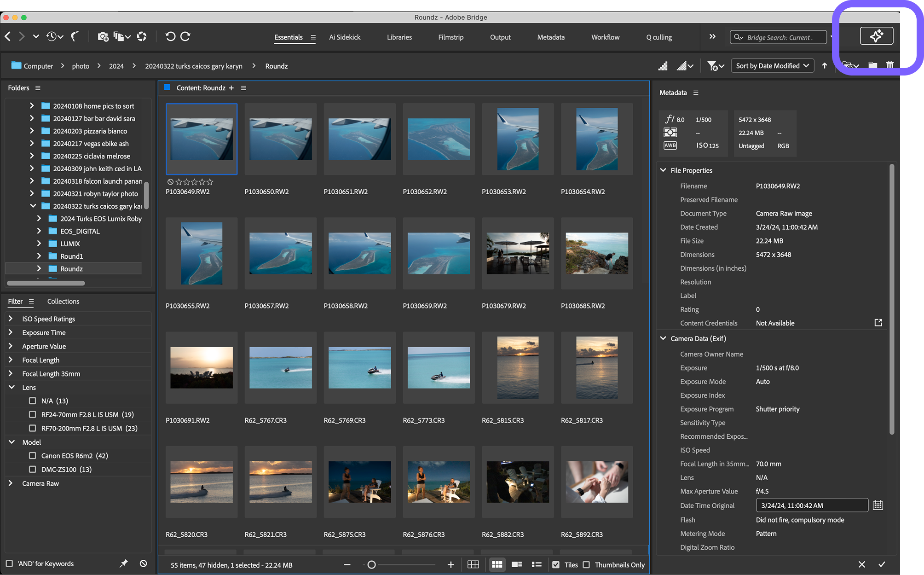Open the Collections panel tab

click(63, 301)
